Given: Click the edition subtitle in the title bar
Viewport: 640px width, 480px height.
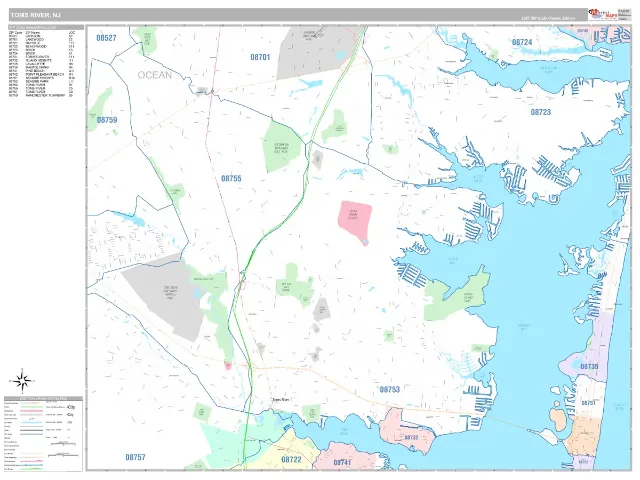Looking at the screenshot, I should (548, 18).
